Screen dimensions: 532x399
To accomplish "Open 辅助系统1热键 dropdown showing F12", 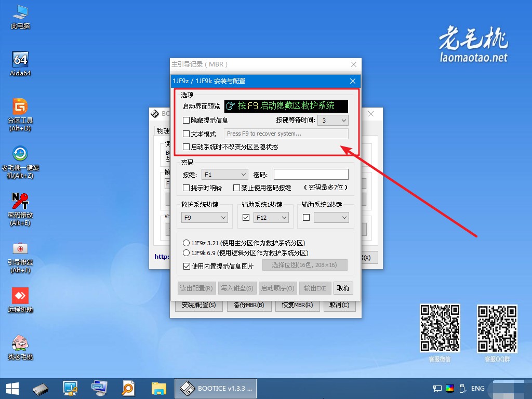I will [x=271, y=218].
